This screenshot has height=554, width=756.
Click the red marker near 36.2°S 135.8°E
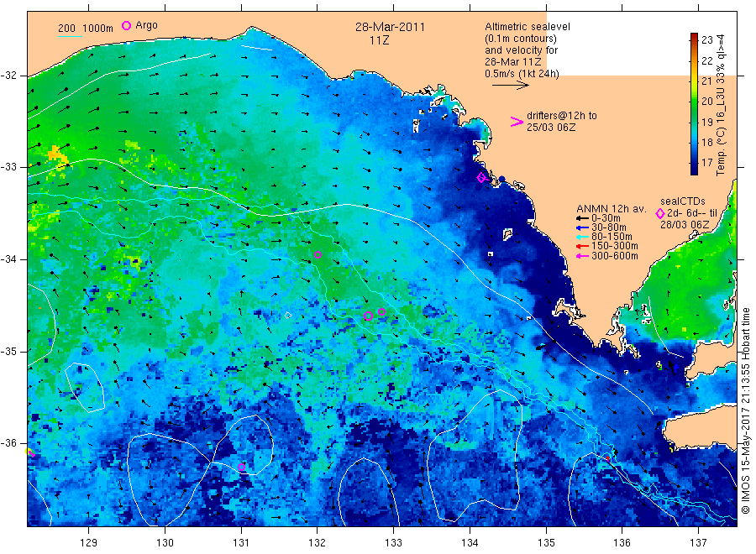tap(608, 458)
